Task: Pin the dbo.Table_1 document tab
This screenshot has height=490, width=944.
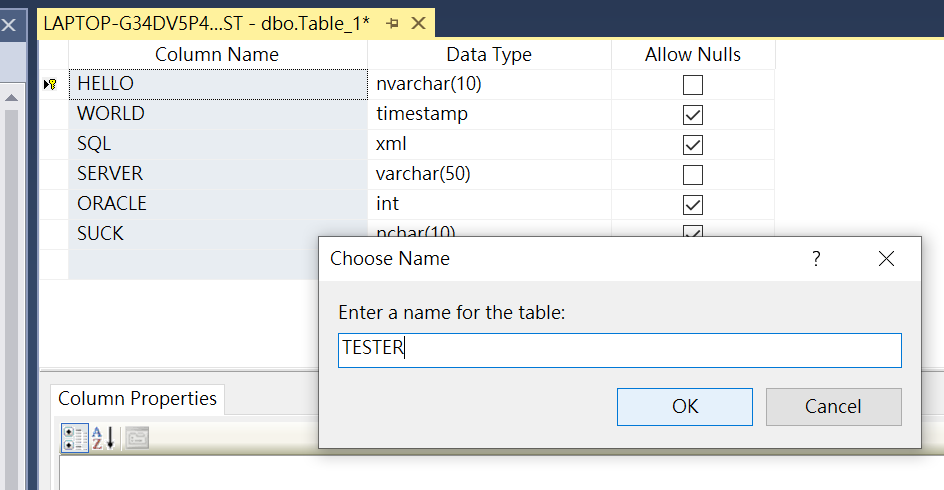Action: 392,23
